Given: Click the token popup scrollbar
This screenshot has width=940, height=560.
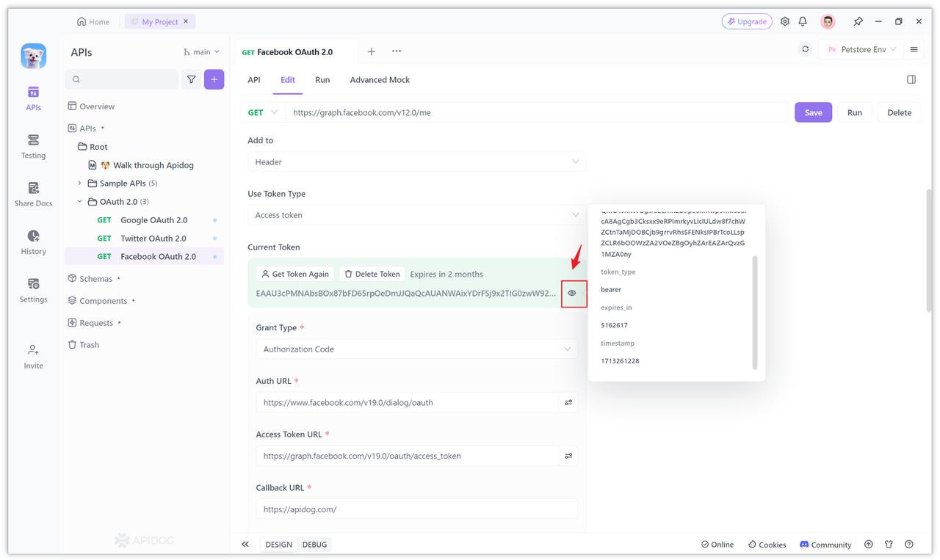Looking at the screenshot, I should point(755,312).
